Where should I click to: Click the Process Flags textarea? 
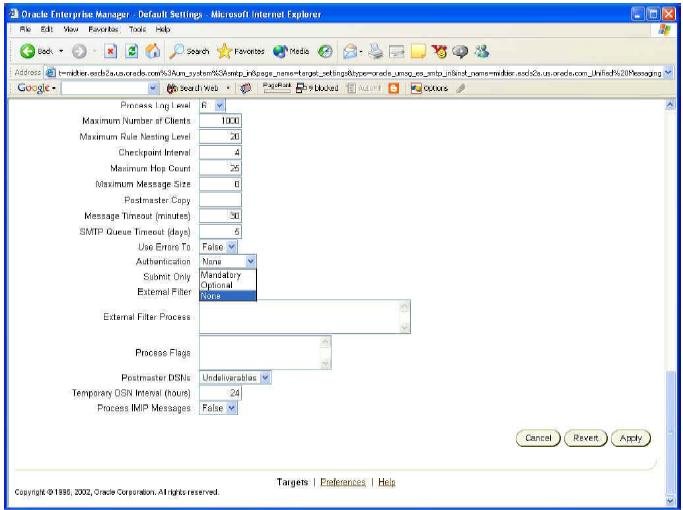(265, 352)
